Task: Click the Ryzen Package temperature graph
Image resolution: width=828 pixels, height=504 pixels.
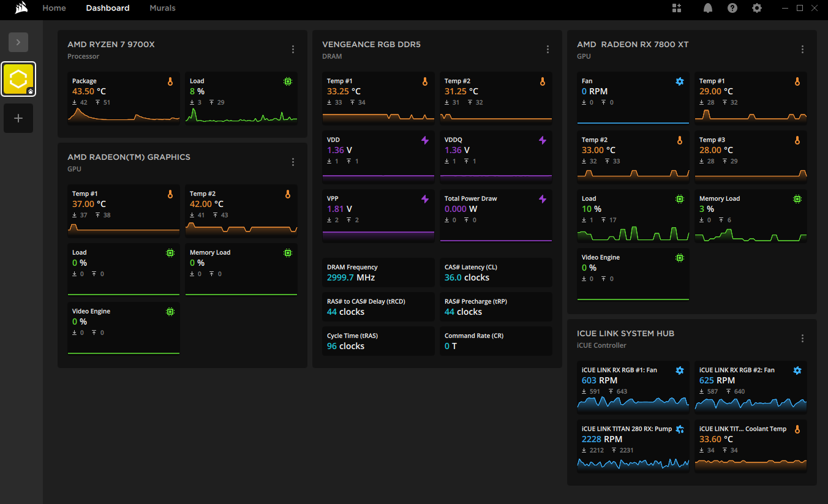Action: (124, 115)
